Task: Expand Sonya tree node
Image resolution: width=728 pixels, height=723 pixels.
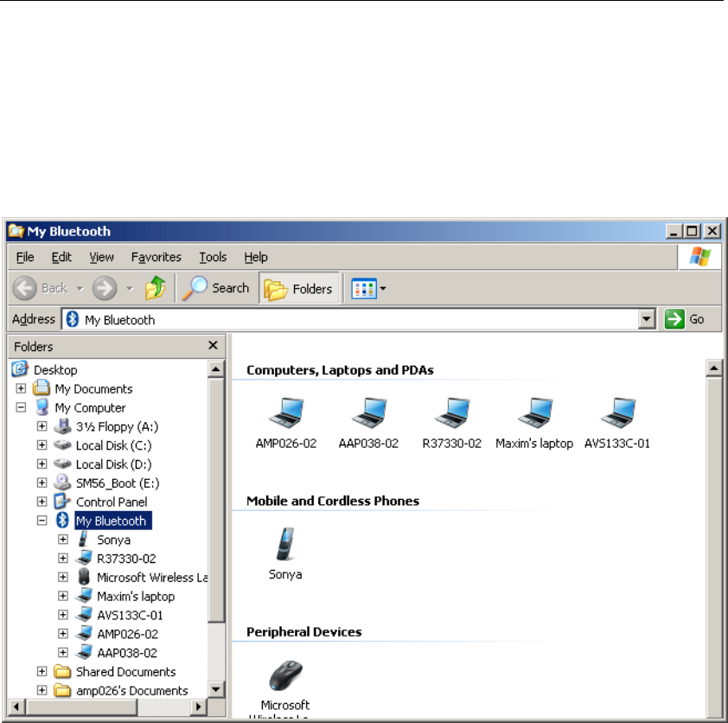Action: pos(62,539)
